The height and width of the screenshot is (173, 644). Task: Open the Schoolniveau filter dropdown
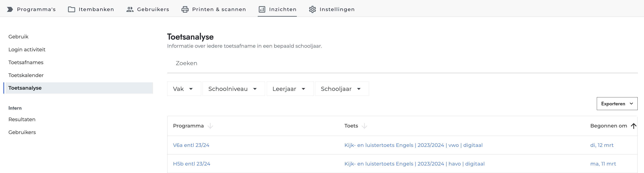(x=234, y=89)
